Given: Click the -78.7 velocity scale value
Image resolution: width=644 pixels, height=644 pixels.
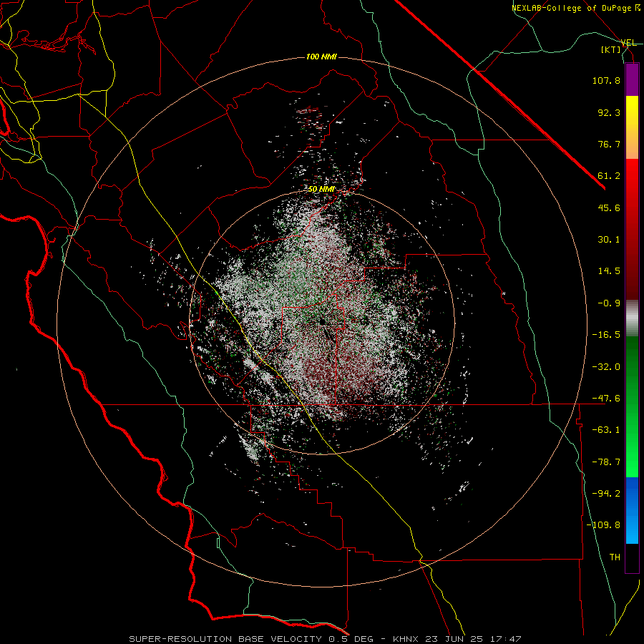Looking at the screenshot, I should coord(606,462).
